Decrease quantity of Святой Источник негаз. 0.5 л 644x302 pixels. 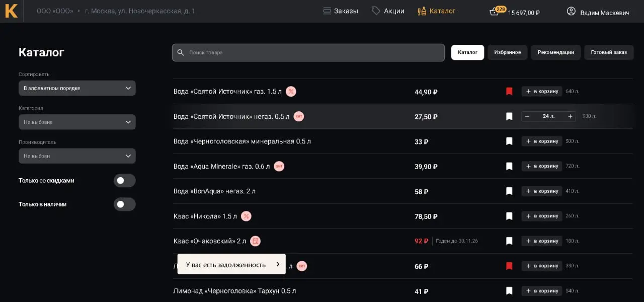click(527, 116)
